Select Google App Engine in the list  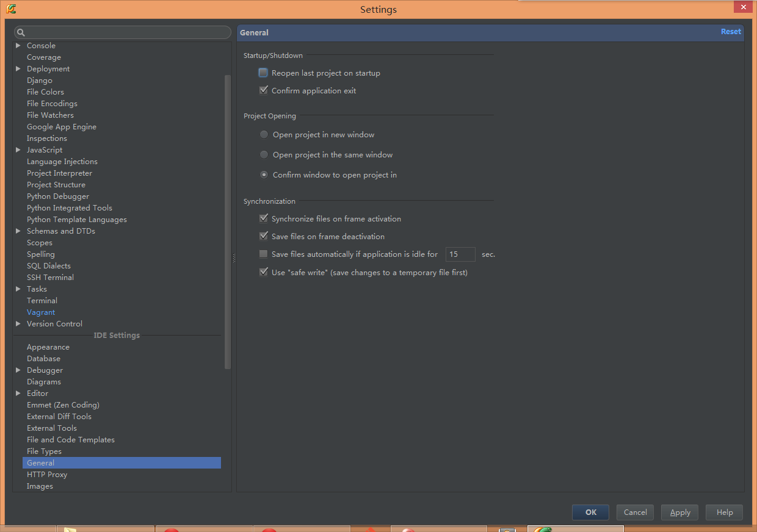62,127
